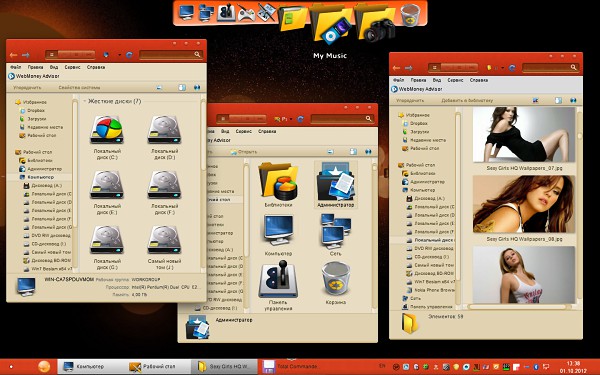Click WebMoney Advisor in right window
Screen dimensions: 600x375
(417, 89)
